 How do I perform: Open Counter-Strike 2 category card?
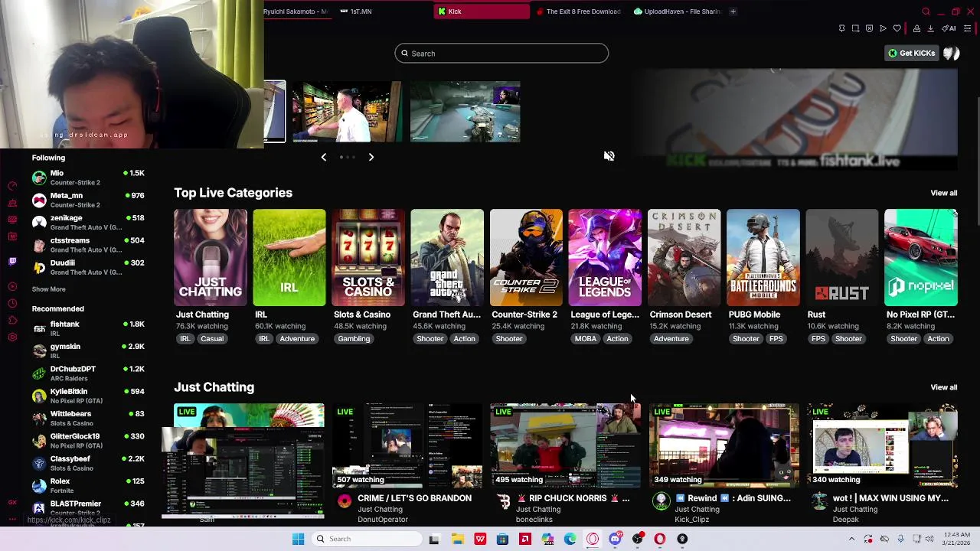coord(526,258)
